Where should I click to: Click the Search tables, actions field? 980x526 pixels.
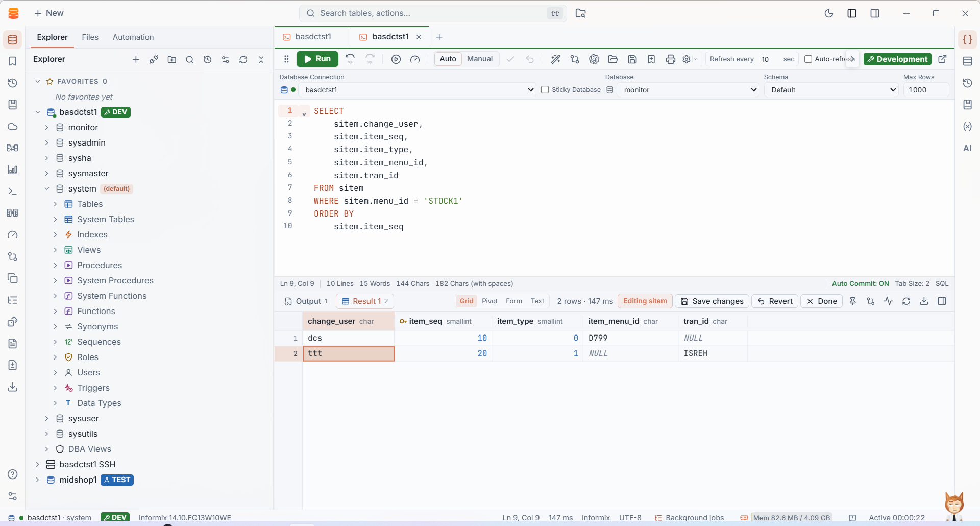click(x=433, y=13)
